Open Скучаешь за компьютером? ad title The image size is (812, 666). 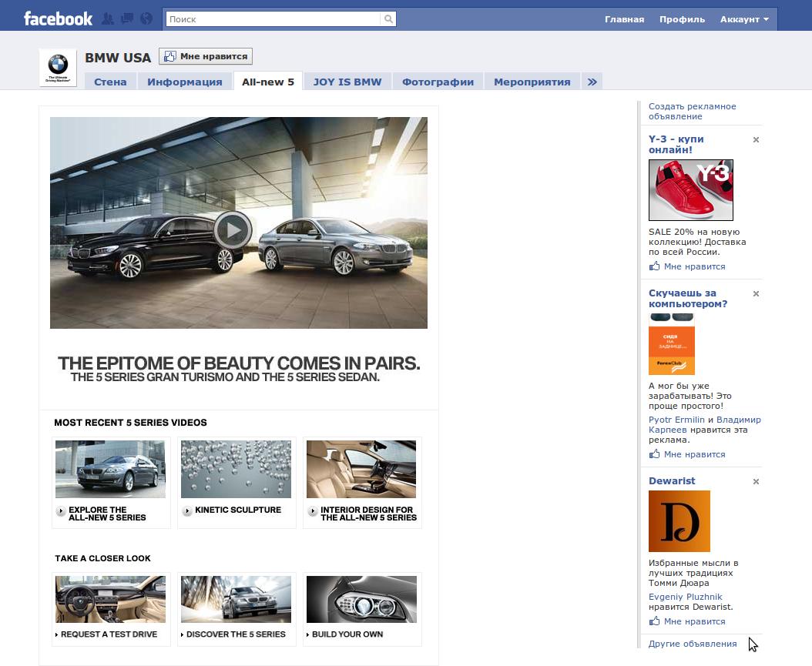point(688,299)
